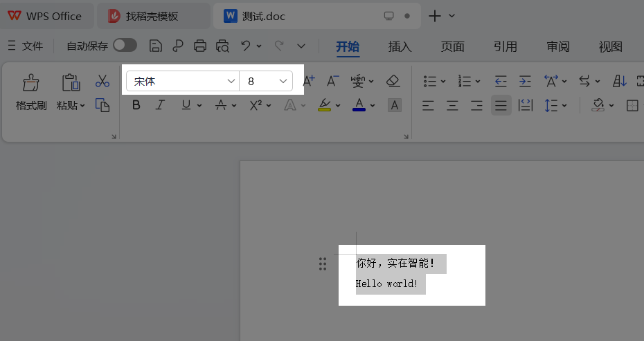Open the 审阅 ribbon tab
Viewport: 644px width, 341px height.
[x=557, y=46]
